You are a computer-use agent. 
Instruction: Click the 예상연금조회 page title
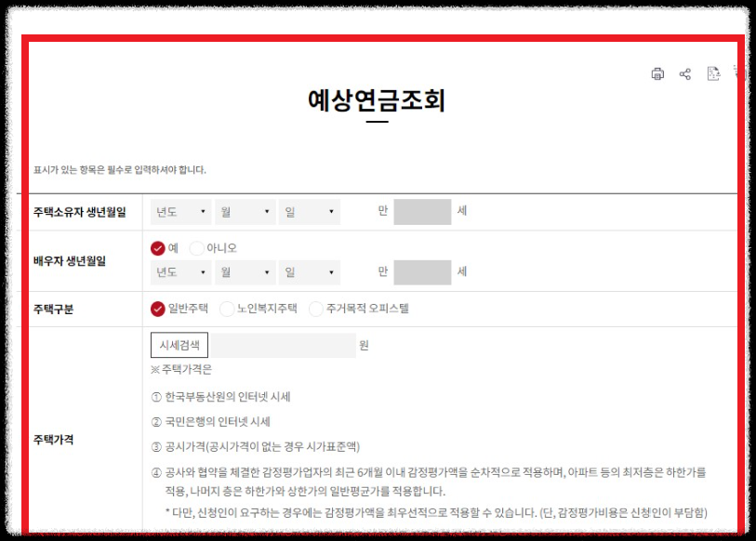pos(377,100)
